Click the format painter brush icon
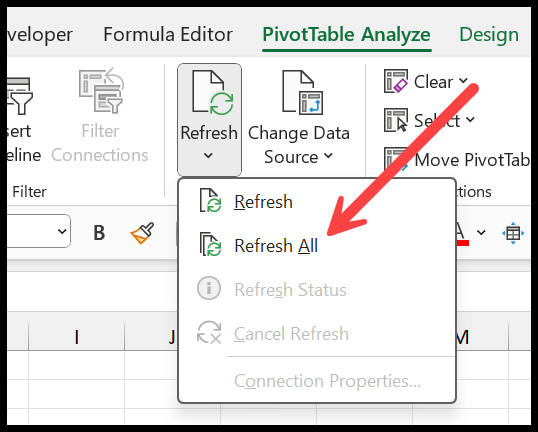Screen dimensions: 538x432 pyautogui.click(x=142, y=233)
